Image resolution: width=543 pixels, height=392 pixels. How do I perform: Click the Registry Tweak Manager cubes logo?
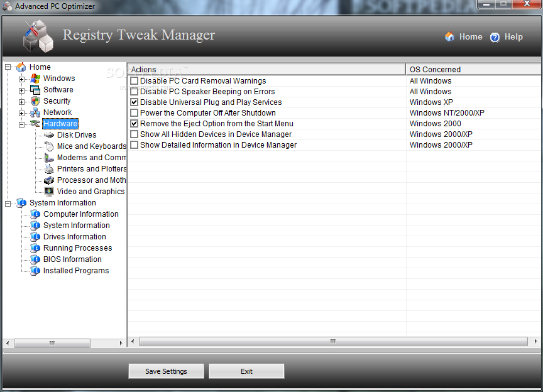pyautogui.click(x=38, y=36)
